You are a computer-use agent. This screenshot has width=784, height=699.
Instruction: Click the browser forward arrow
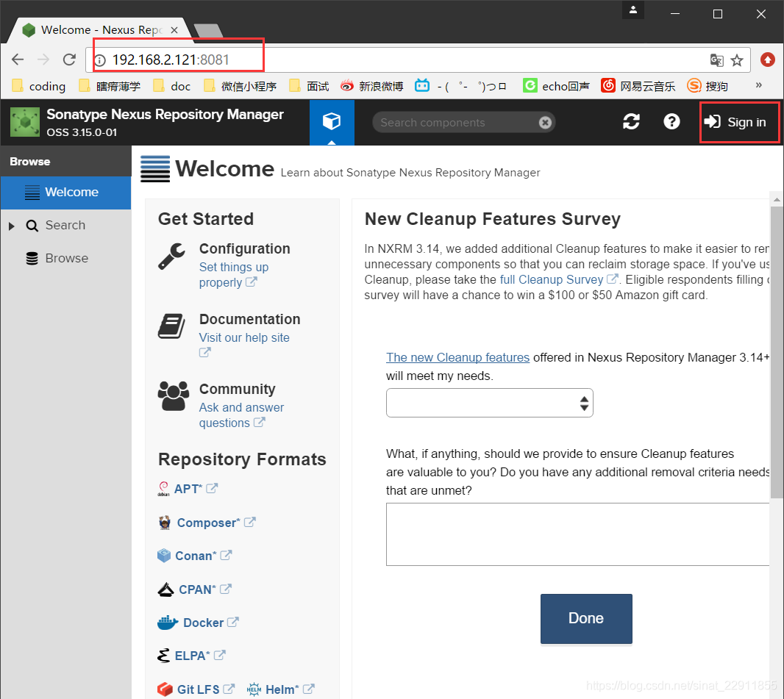(x=43, y=60)
